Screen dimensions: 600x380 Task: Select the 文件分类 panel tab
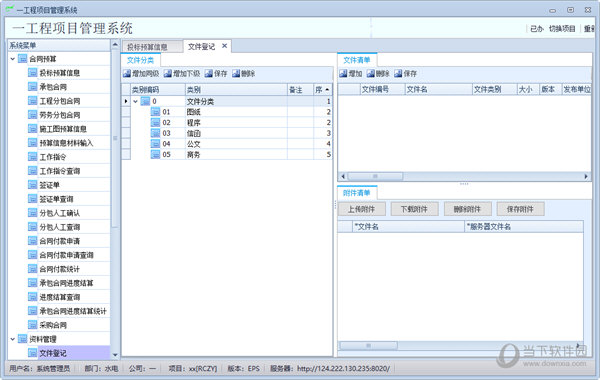140,60
